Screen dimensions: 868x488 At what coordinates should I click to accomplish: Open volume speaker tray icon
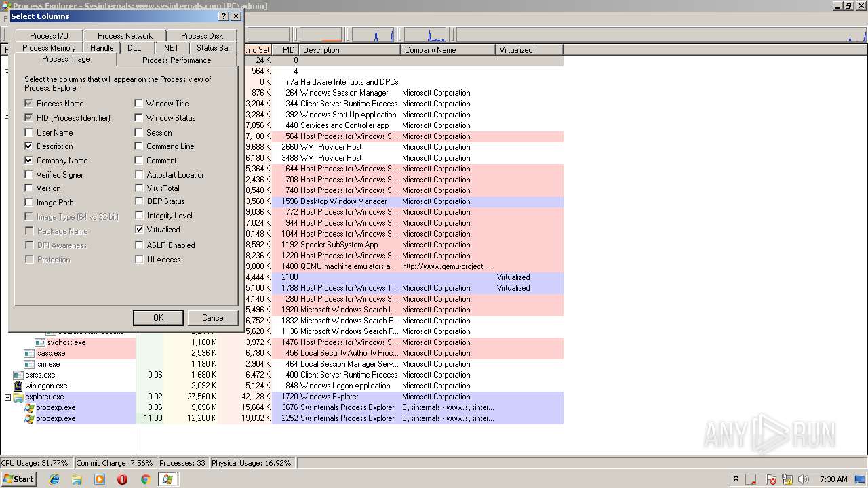(x=805, y=479)
